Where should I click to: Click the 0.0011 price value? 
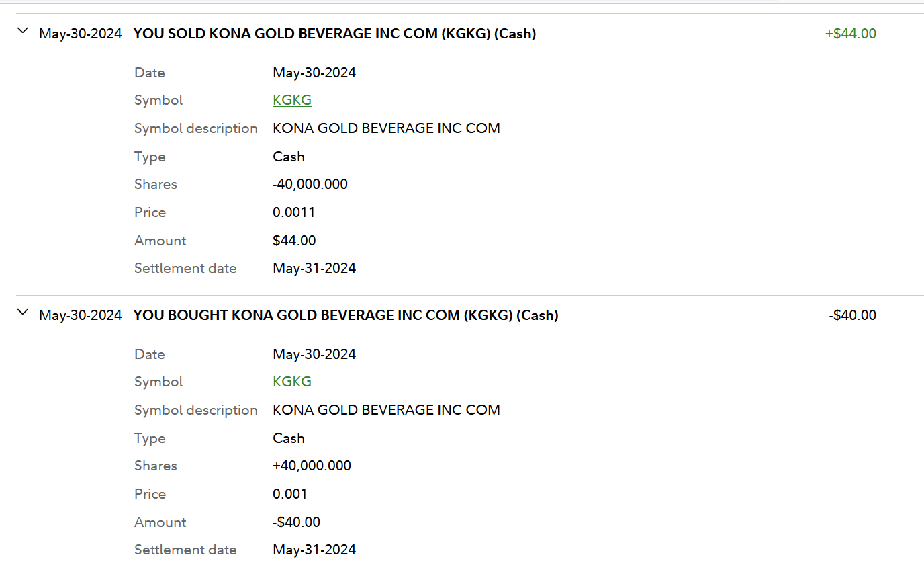293,212
